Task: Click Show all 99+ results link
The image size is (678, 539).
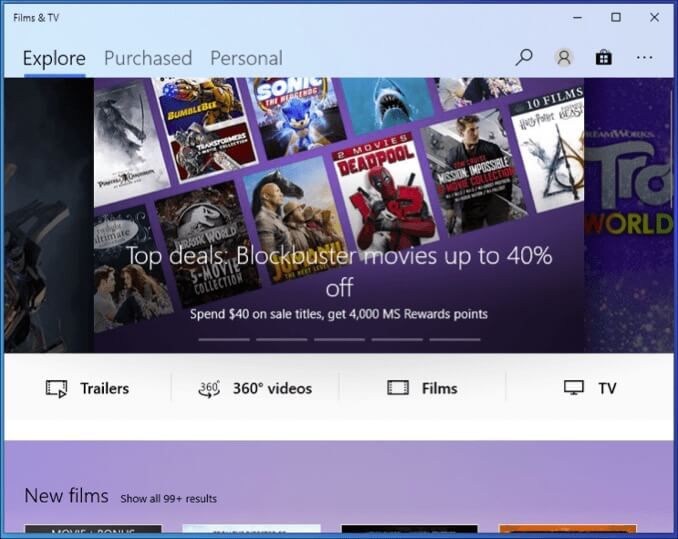Action: pos(169,498)
